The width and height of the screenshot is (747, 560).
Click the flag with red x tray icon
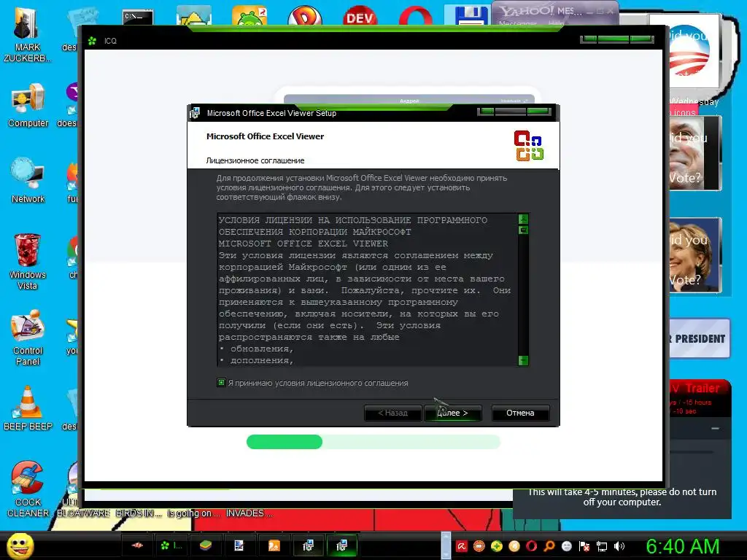(584, 546)
